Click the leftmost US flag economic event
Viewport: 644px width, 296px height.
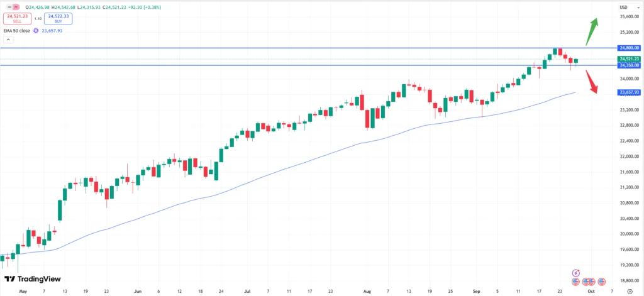tap(576, 281)
